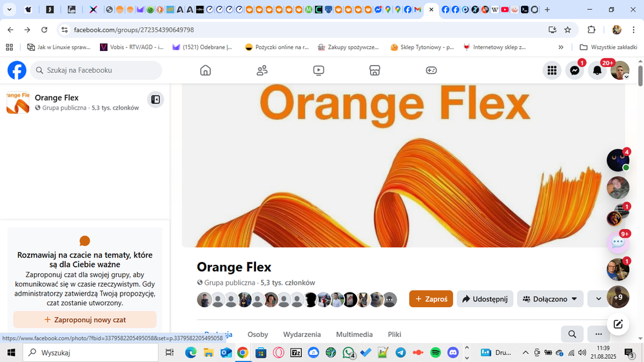
Task: Switch to the Osoby tab
Action: 257,334
